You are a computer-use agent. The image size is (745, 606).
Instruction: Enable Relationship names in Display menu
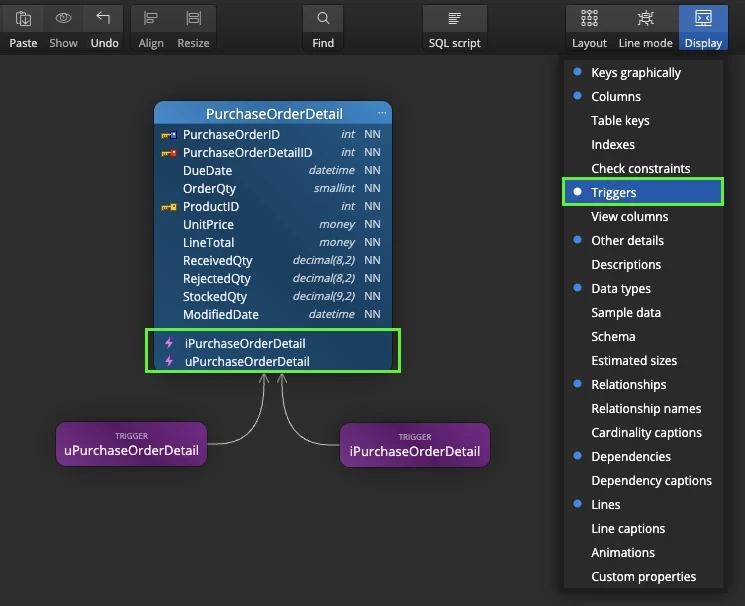coord(643,408)
